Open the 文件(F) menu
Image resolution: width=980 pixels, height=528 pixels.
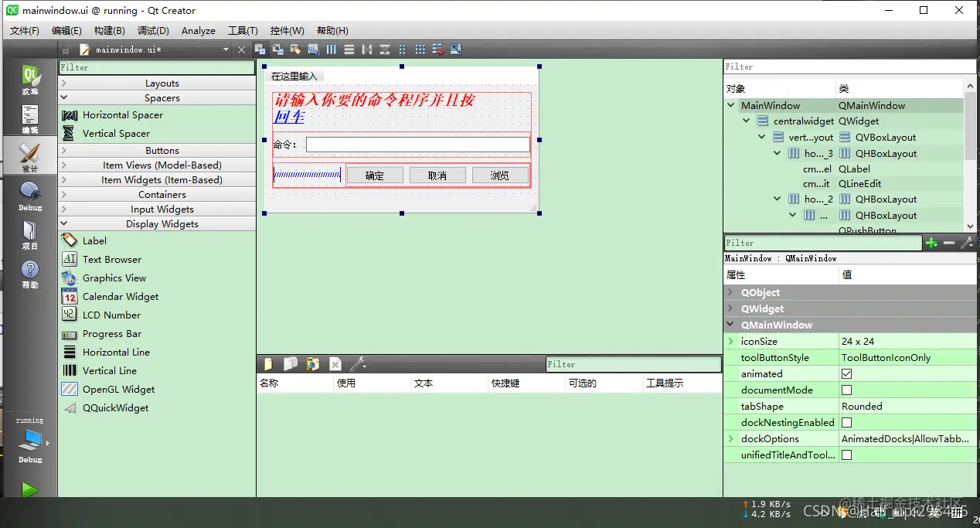click(25, 30)
